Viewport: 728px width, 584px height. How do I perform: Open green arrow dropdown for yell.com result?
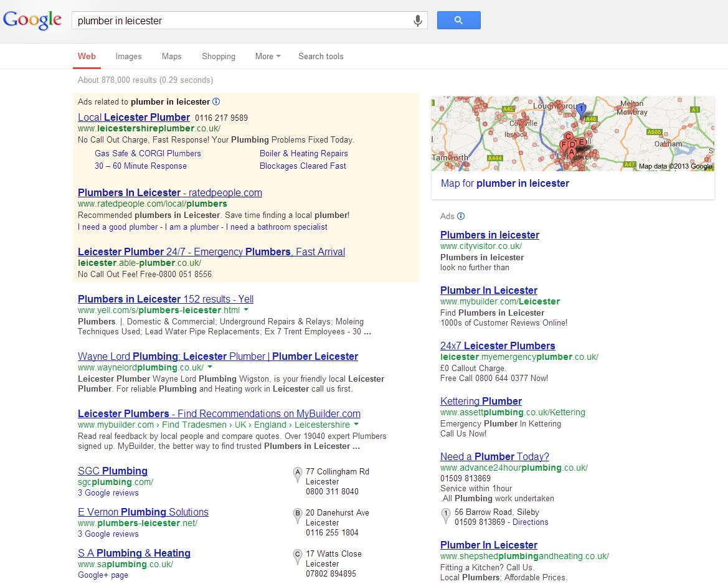[x=246, y=310]
